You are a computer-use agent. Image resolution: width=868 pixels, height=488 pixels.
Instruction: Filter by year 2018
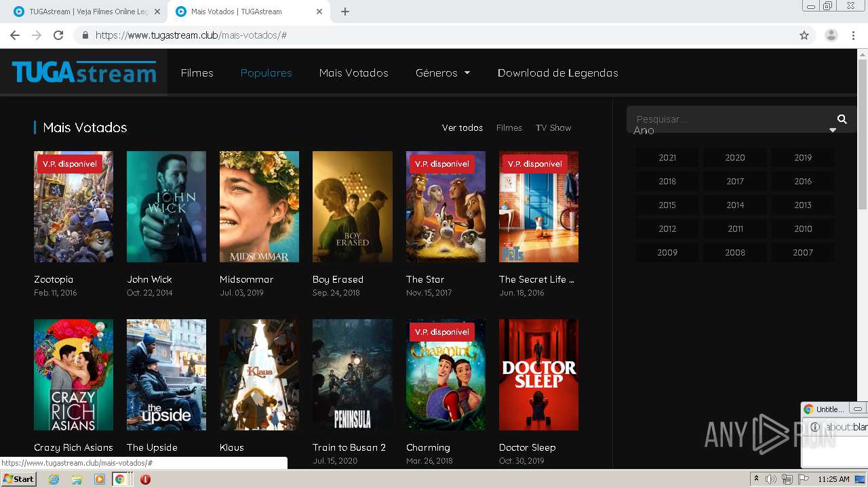point(667,181)
